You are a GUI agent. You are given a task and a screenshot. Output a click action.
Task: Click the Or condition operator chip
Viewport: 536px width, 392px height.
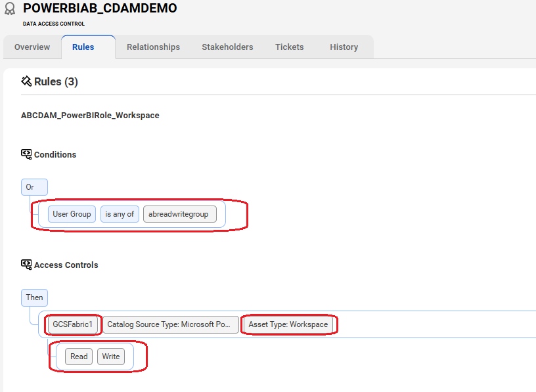pos(34,187)
